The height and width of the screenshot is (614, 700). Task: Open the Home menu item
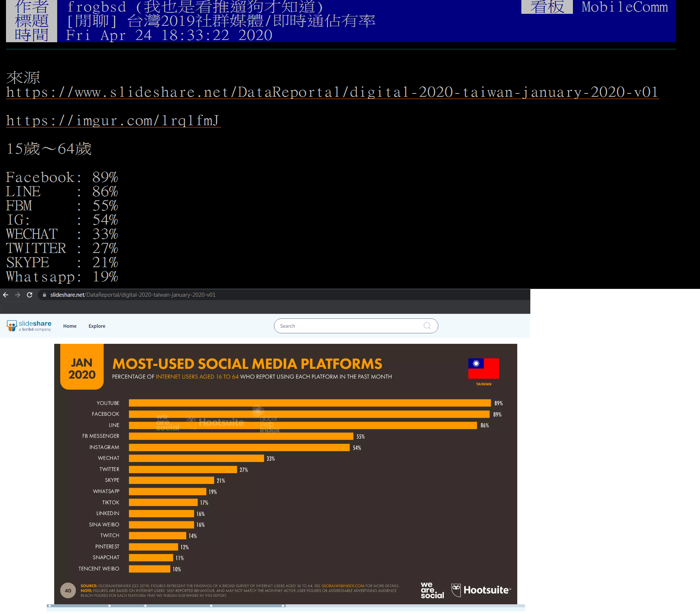70,326
